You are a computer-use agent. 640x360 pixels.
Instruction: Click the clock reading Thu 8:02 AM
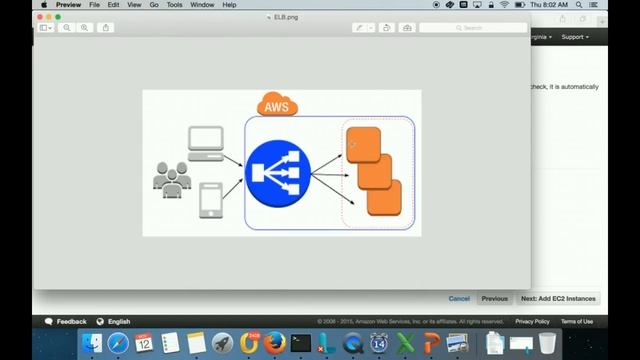click(x=549, y=5)
